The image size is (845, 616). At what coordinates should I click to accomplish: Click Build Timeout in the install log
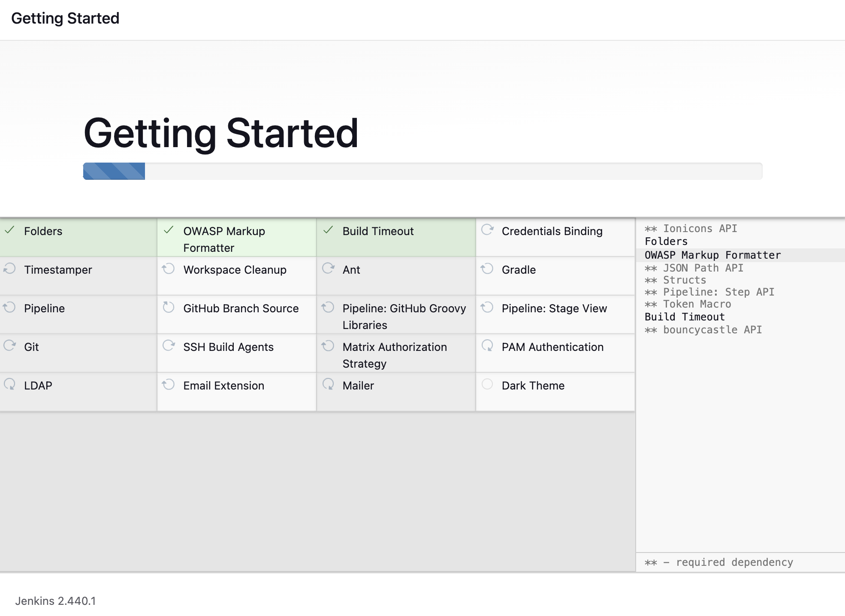pos(685,317)
